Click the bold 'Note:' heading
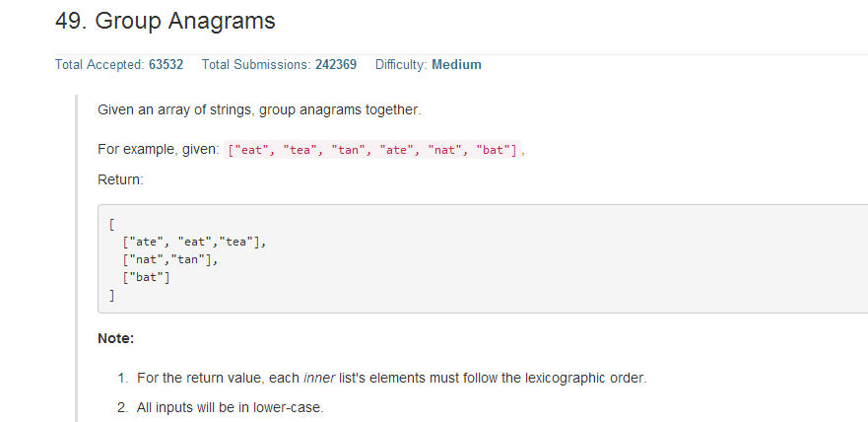868x422 pixels. (x=115, y=338)
